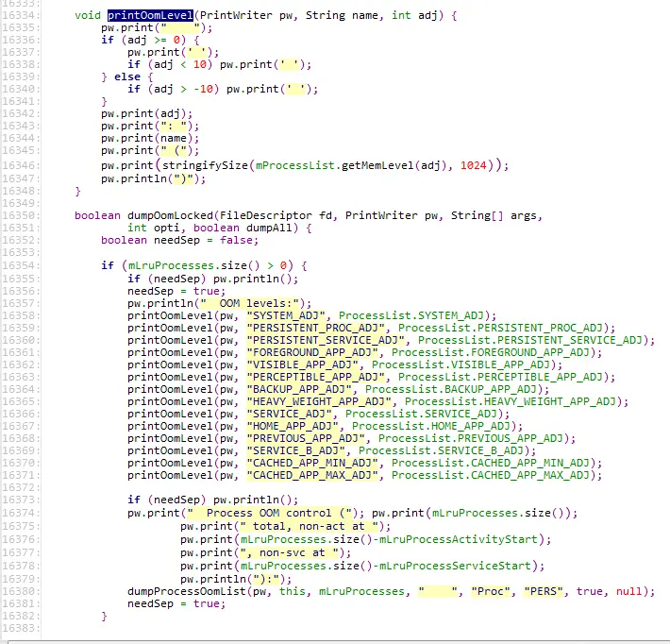
Task: Click line number 16380 in the gutter
Action: click(x=21, y=592)
